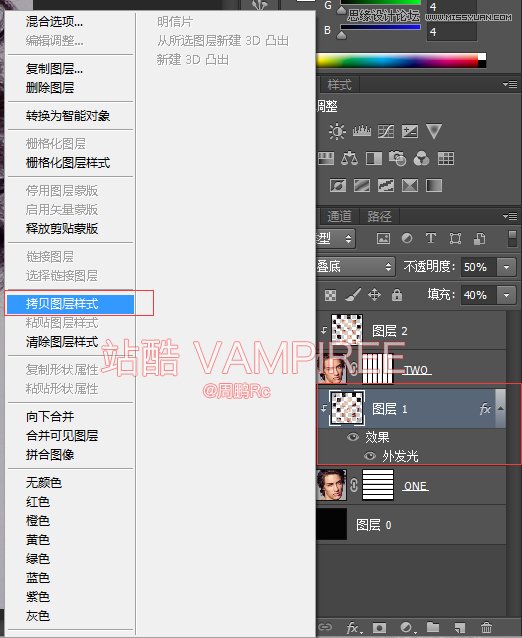Switch to the 样式 tab

(x=339, y=85)
